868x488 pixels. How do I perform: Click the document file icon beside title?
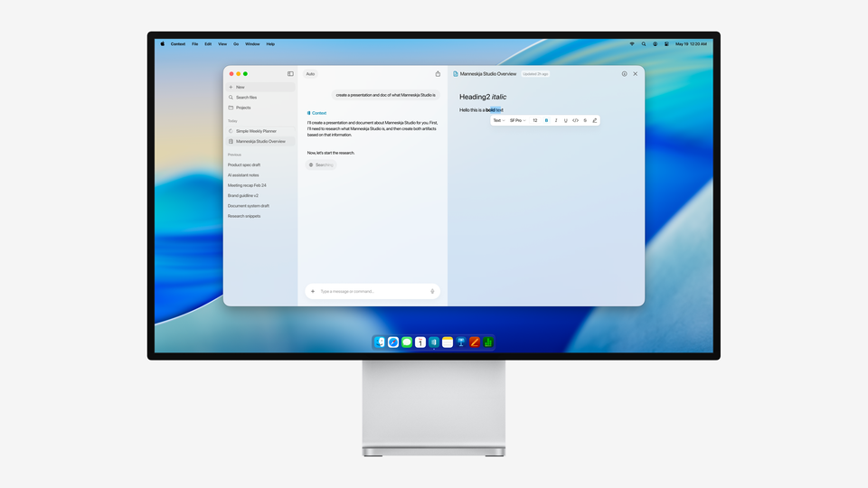456,73
